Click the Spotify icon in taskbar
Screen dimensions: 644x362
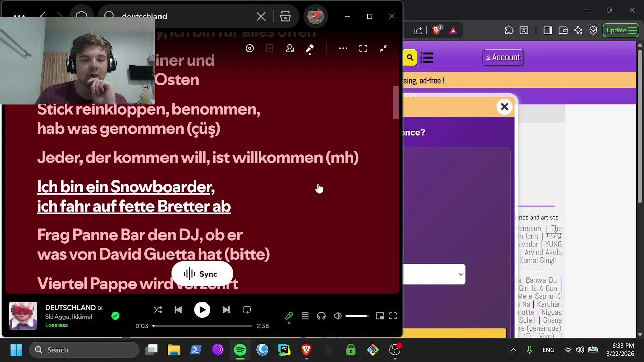point(240,350)
